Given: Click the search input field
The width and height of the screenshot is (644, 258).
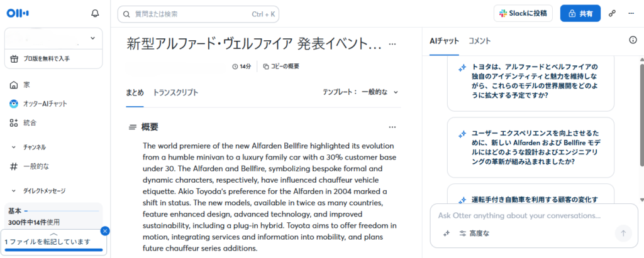Looking at the screenshot, I should 198,14.
